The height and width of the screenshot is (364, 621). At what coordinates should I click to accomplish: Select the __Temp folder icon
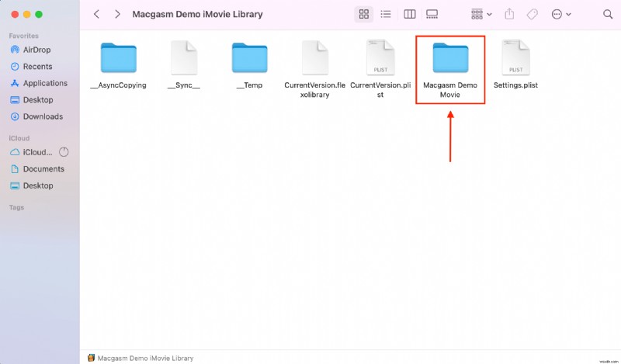point(249,58)
